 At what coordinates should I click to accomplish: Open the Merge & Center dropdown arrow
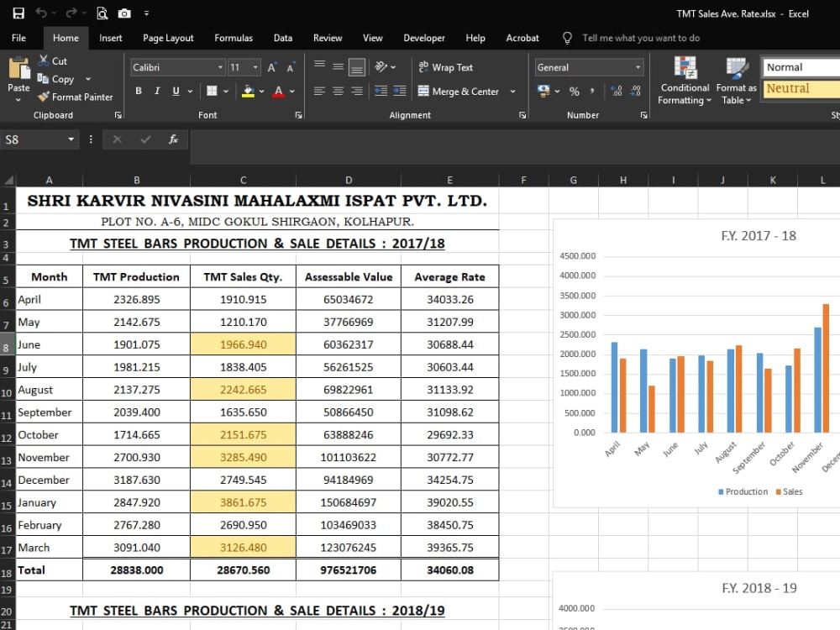[x=512, y=91]
